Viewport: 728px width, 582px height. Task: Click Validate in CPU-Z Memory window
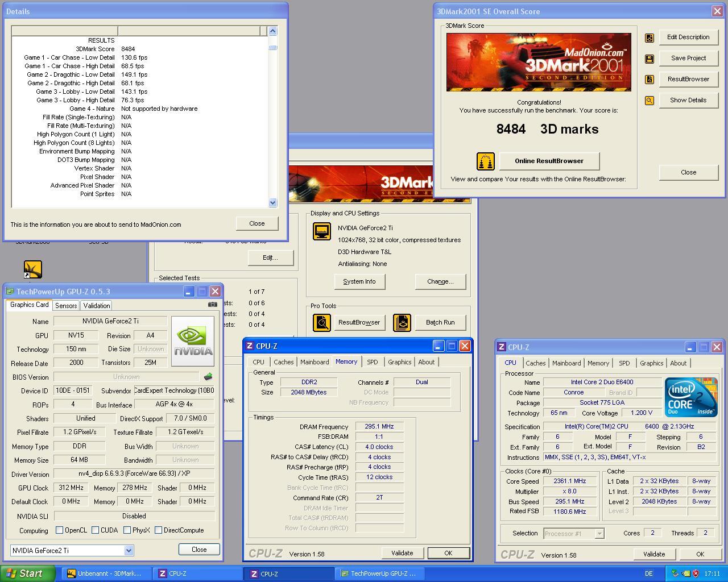pyautogui.click(x=402, y=553)
